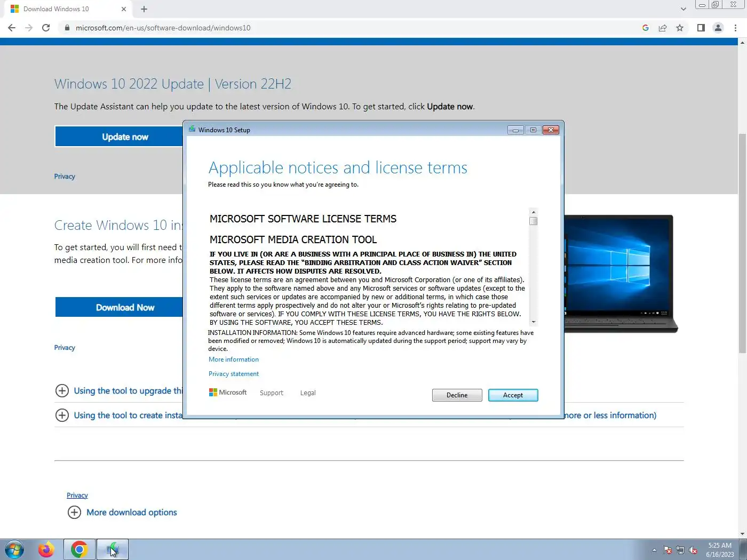Expand More download options
This screenshot has width=747, height=560.
(122, 513)
